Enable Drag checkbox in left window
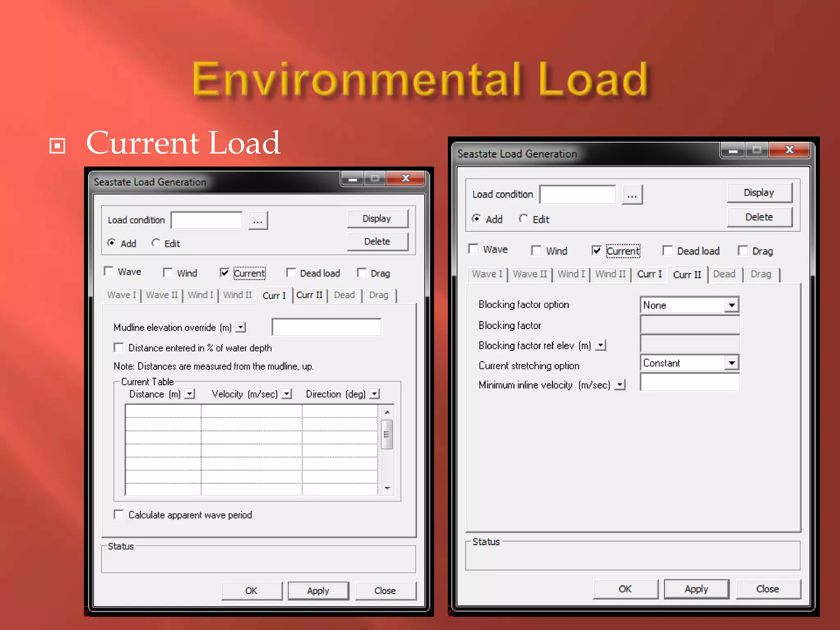 (361, 273)
